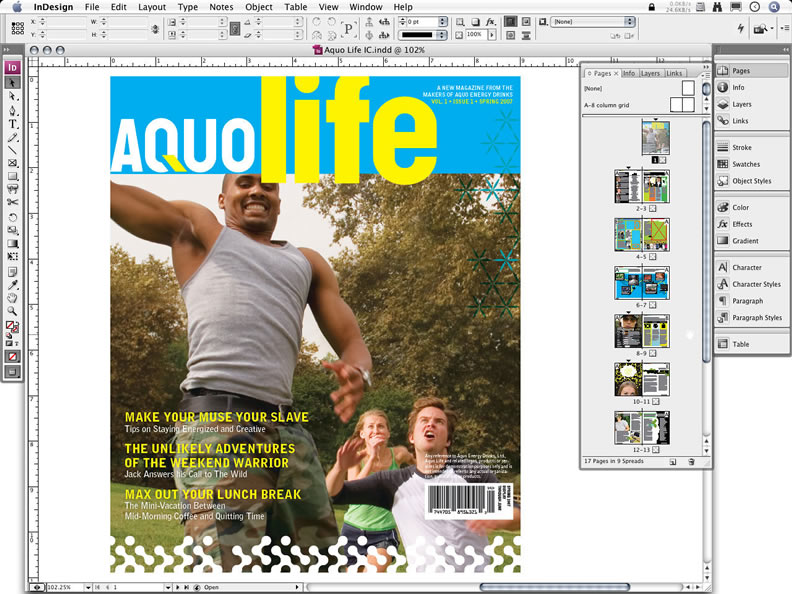Image resolution: width=792 pixels, height=594 pixels.
Task: Select the Pencil tool
Action: click(13, 137)
